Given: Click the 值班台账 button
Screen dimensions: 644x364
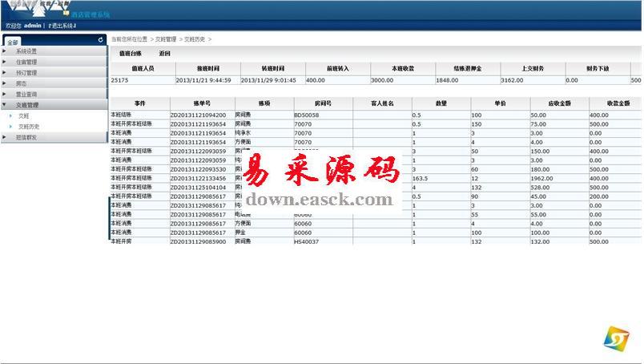Looking at the screenshot, I should [x=131, y=53].
